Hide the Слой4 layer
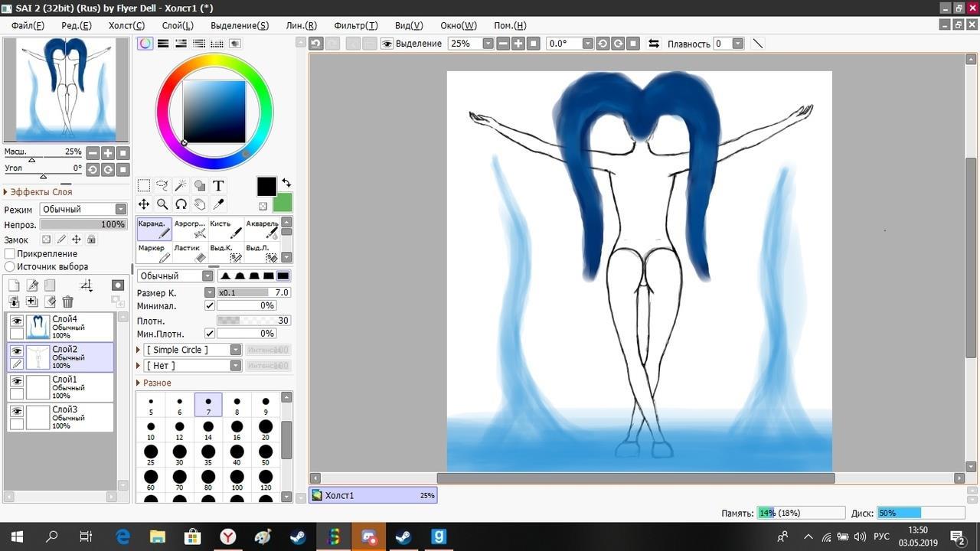The width and height of the screenshot is (980, 551). tap(16, 321)
